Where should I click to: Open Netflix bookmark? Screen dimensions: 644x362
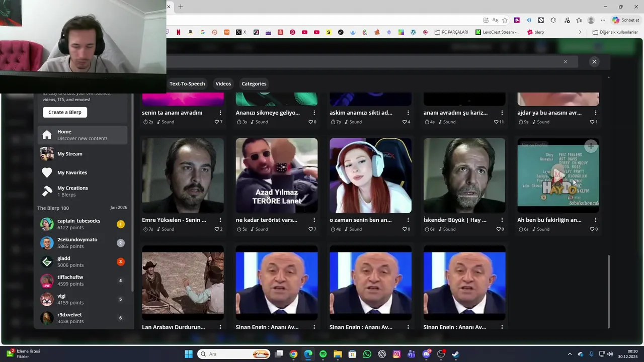click(x=179, y=32)
